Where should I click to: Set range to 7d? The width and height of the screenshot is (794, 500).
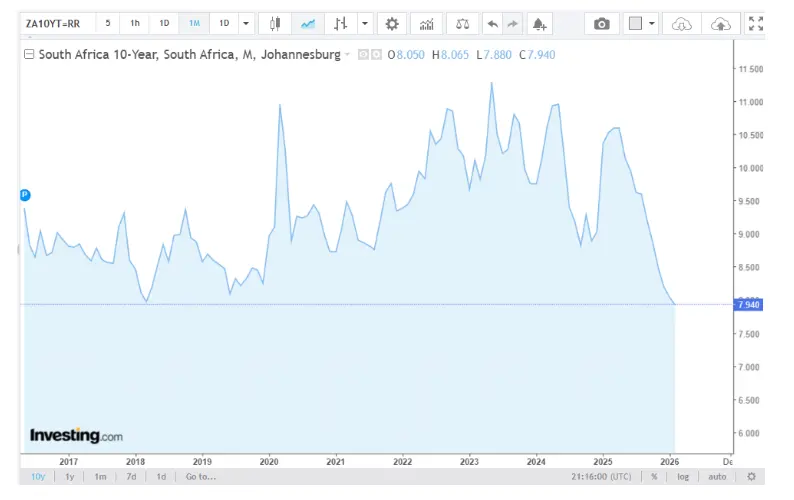coord(131,477)
